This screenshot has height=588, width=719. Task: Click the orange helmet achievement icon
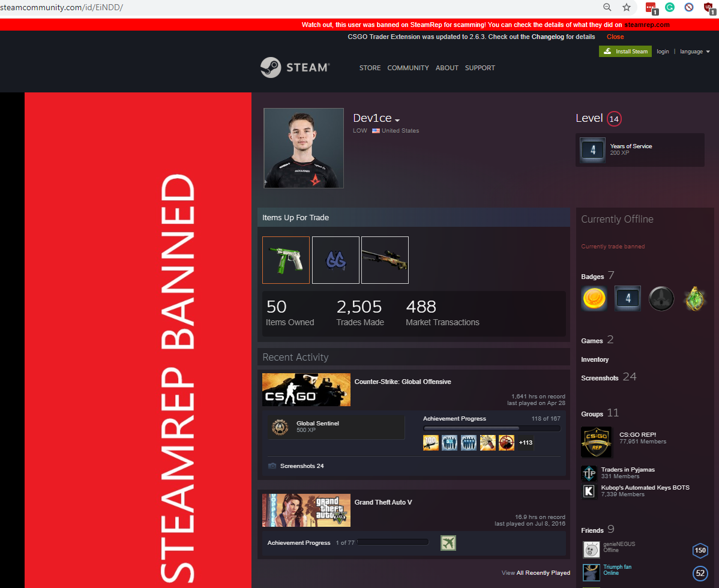(x=506, y=443)
